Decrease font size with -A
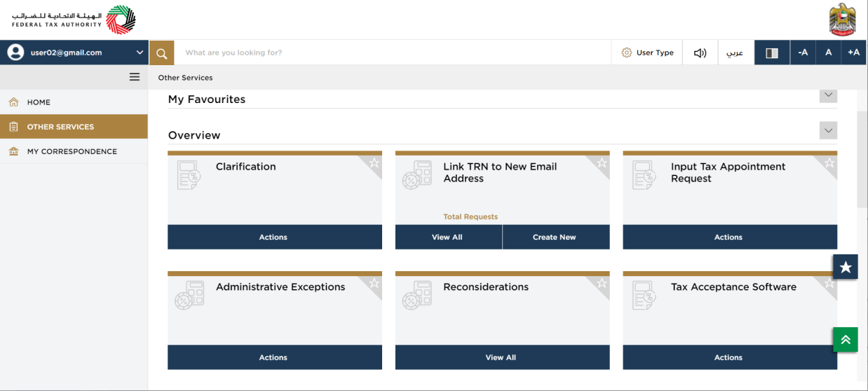Screen dimensions: 868x391 (x=803, y=53)
